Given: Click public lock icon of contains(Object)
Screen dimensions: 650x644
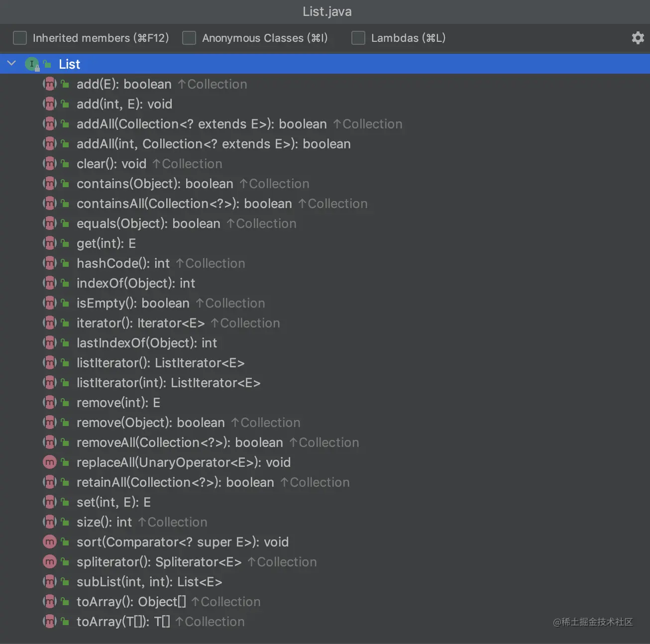Looking at the screenshot, I should point(65,184).
